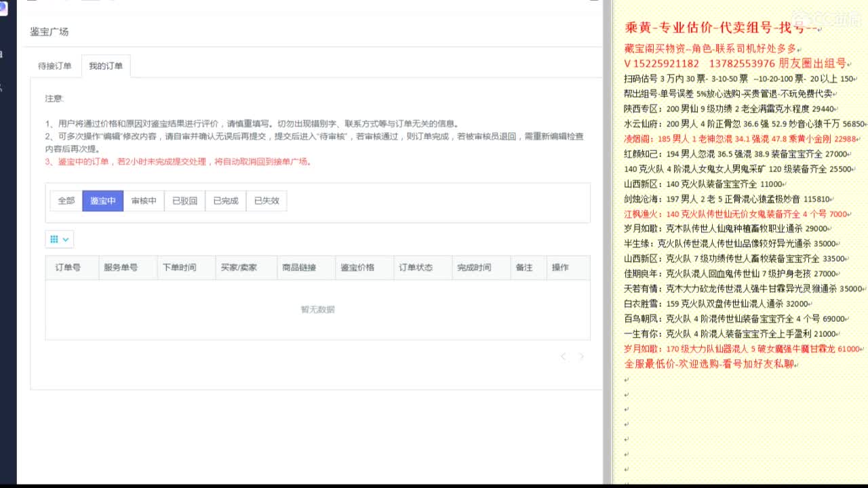Viewport: 868px width, 488px height.
Task: Click the 天若有情 listing line
Action: click(744, 289)
